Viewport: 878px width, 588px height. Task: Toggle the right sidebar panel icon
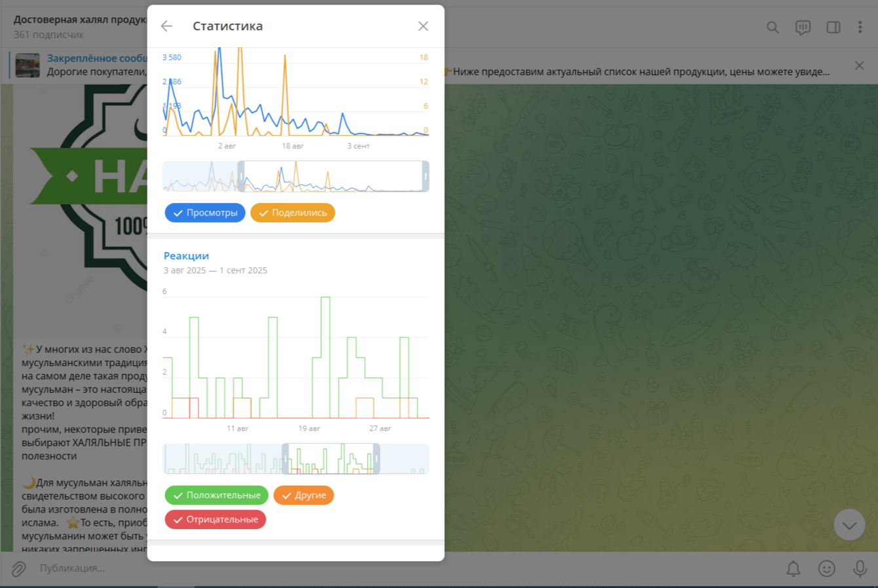(833, 28)
